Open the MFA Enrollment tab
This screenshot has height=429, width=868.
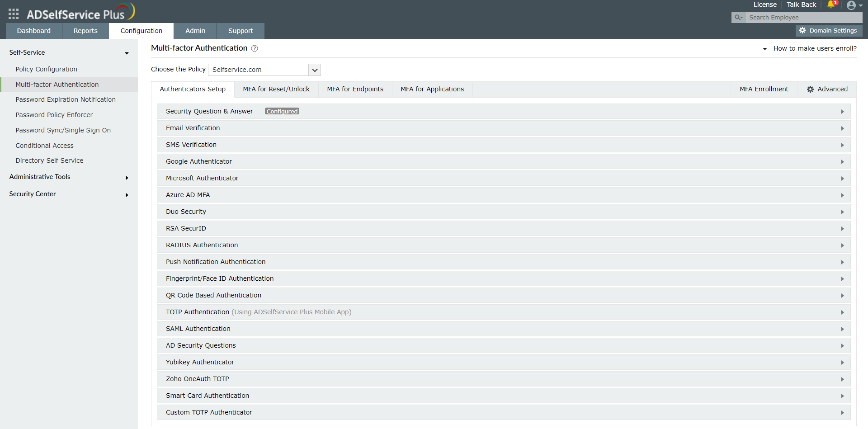pyautogui.click(x=764, y=90)
